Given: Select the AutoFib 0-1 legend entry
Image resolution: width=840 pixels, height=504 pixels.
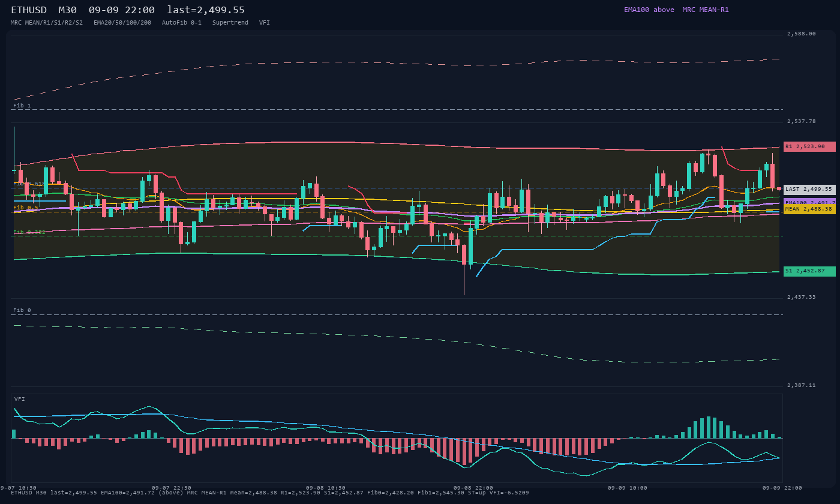Looking at the screenshot, I should tap(182, 22).
